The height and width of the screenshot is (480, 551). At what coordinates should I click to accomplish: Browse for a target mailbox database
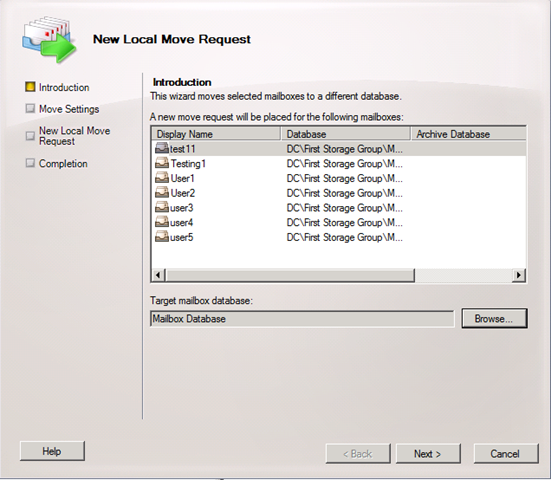[494, 319]
